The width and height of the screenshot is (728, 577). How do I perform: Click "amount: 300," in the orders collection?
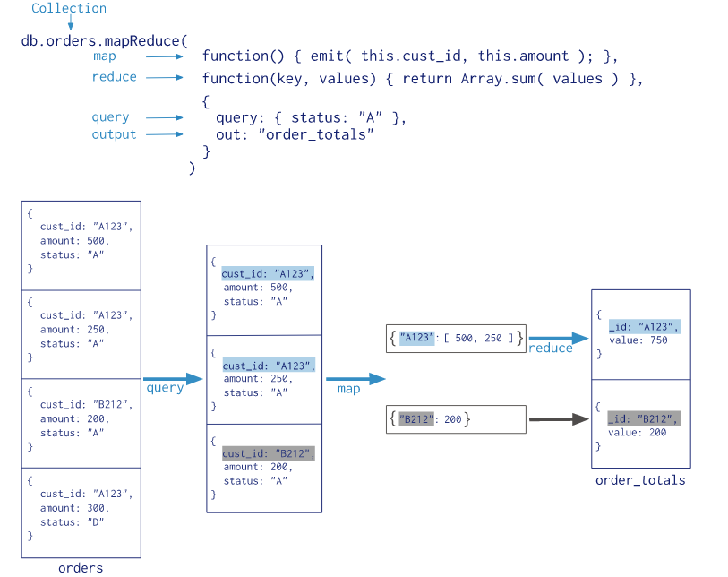(x=74, y=508)
